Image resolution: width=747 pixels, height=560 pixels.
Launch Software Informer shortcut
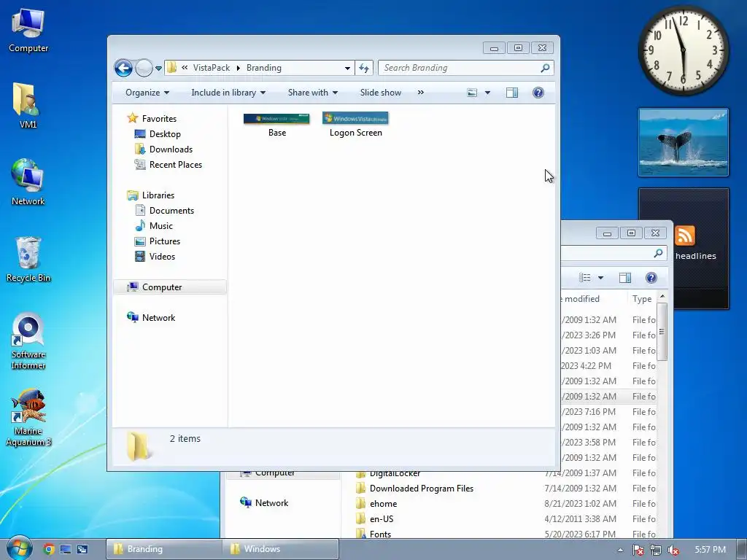point(28,341)
